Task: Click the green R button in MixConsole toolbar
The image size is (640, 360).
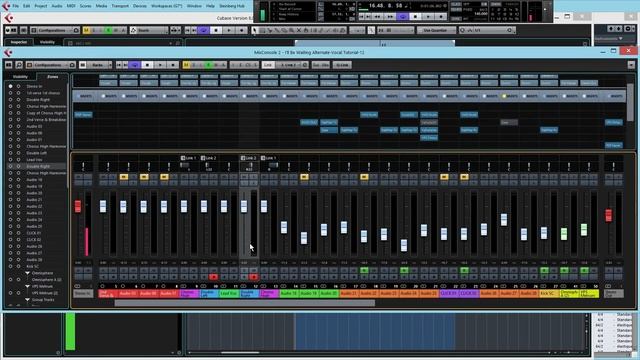Action: point(209,65)
